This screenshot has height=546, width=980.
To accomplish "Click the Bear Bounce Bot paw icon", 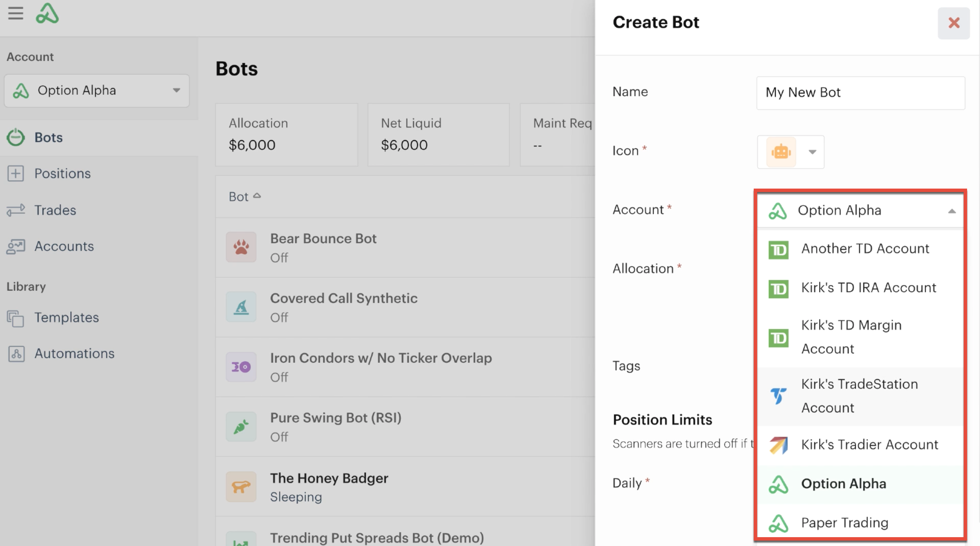I will (241, 247).
